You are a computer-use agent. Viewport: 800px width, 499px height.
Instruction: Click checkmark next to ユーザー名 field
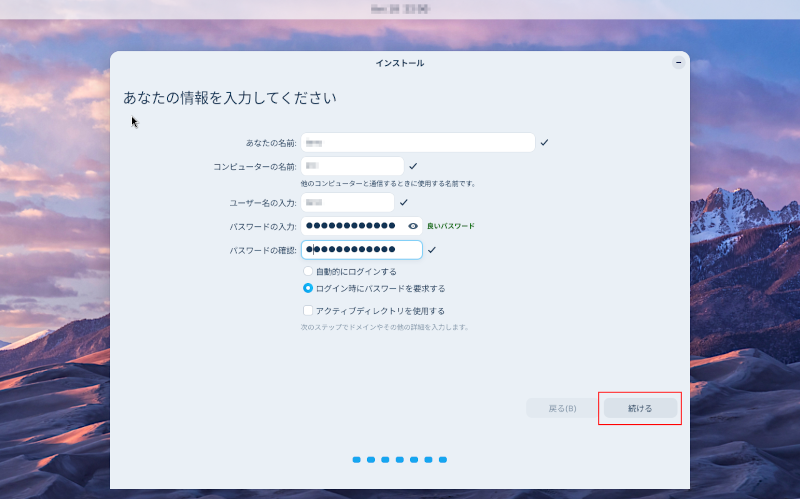coord(404,203)
